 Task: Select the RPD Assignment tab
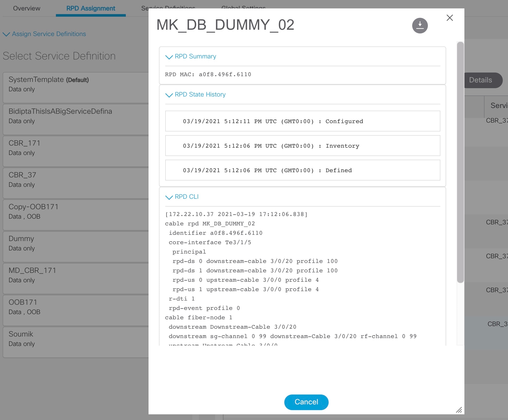(x=91, y=8)
